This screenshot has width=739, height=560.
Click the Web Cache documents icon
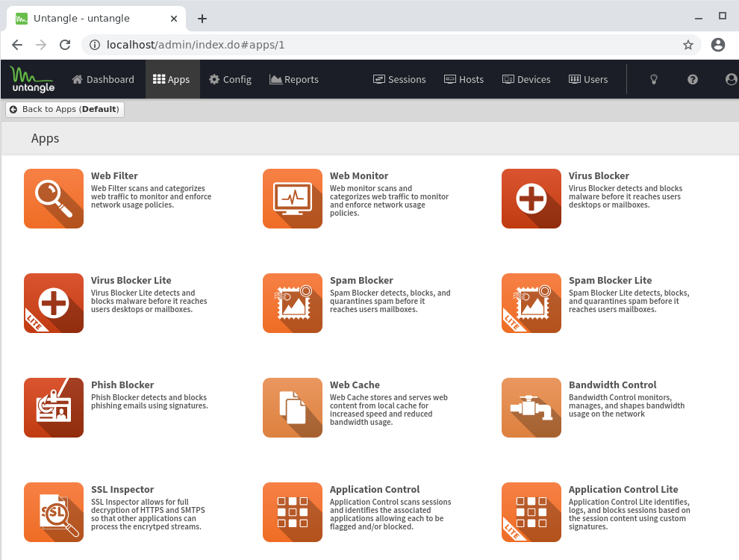(x=293, y=408)
